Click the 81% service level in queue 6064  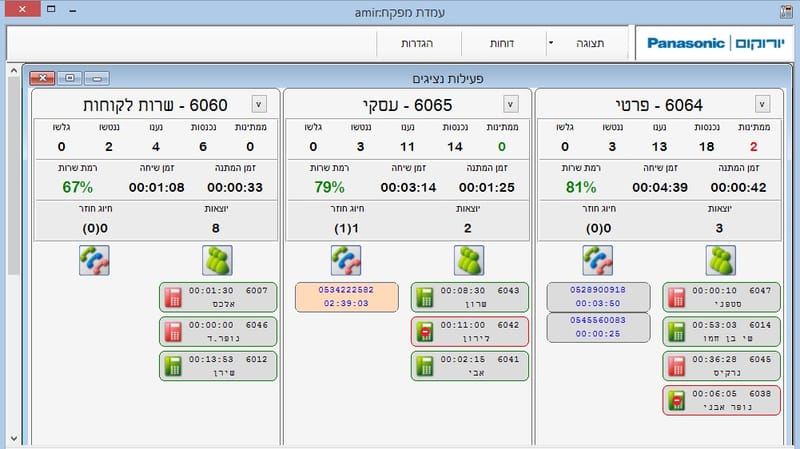(581, 187)
